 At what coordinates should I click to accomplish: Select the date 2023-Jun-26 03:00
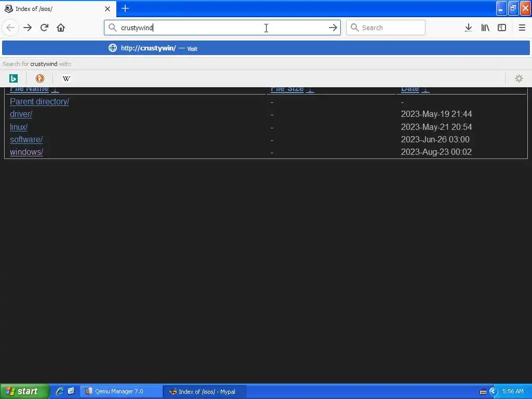click(435, 139)
